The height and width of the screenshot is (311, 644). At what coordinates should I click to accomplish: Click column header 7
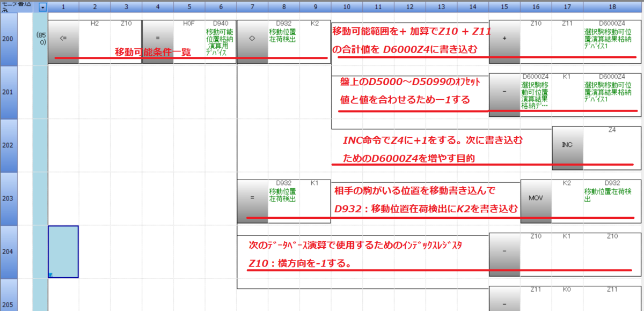click(x=252, y=8)
